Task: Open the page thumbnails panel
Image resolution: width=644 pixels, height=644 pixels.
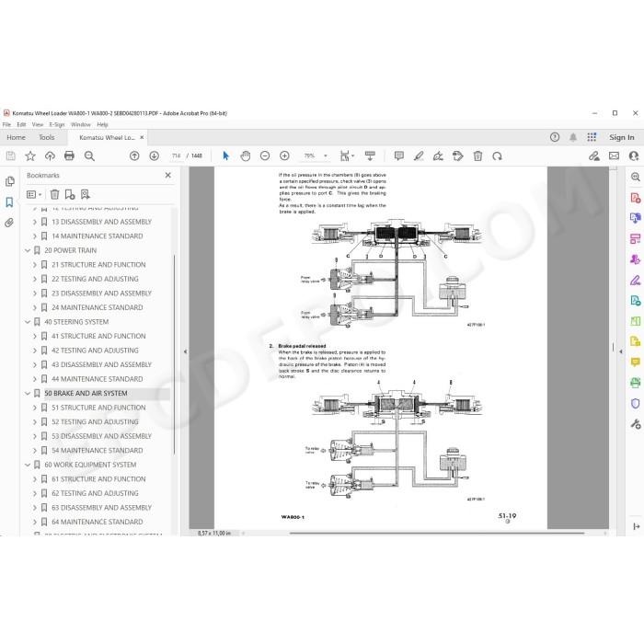Action: click(10, 181)
